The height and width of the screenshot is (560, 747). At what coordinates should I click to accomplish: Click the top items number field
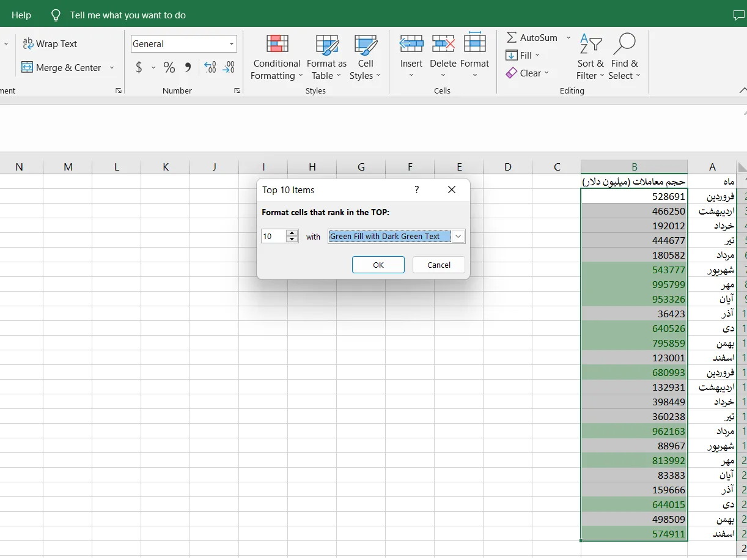pyautogui.click(x=274, y=236)
